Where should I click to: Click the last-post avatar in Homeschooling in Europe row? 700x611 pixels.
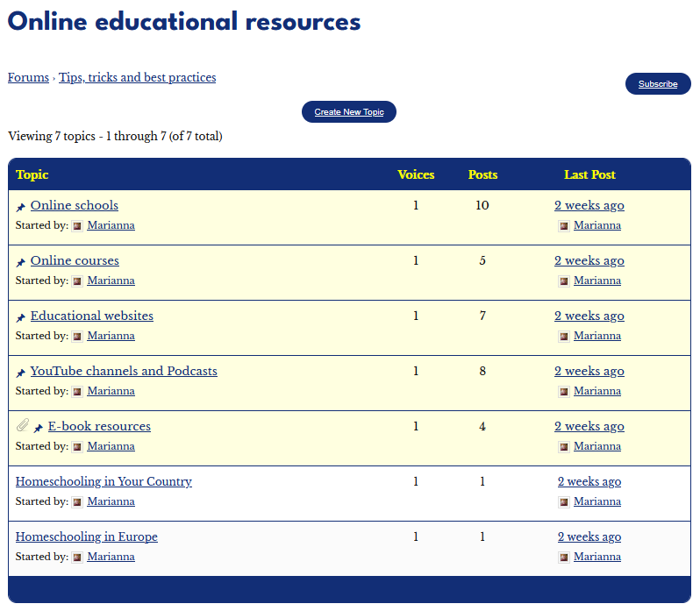[x=564, y=558]
